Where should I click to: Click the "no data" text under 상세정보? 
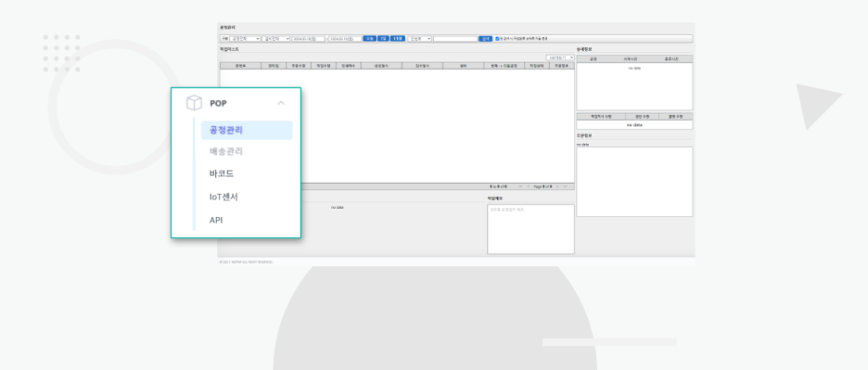pyautogui.click(x=634, y=68)
